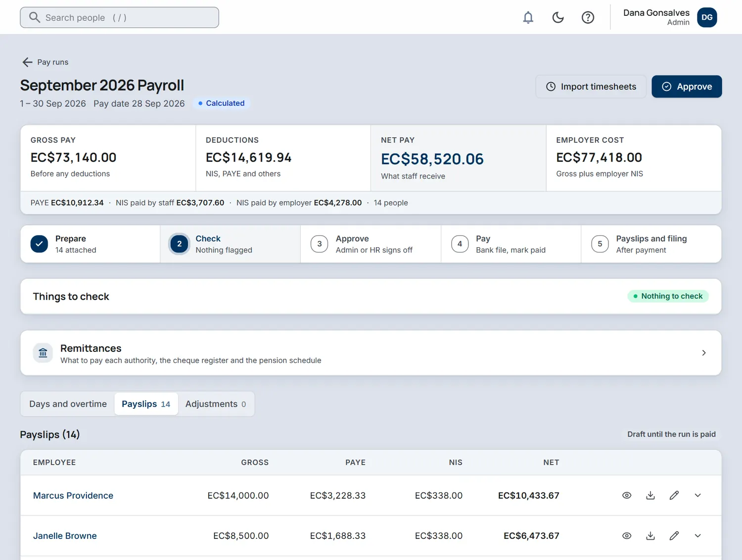Toggle dark mode with the moon icon
Screen dimensions: 742x560
tap(558, 18)
